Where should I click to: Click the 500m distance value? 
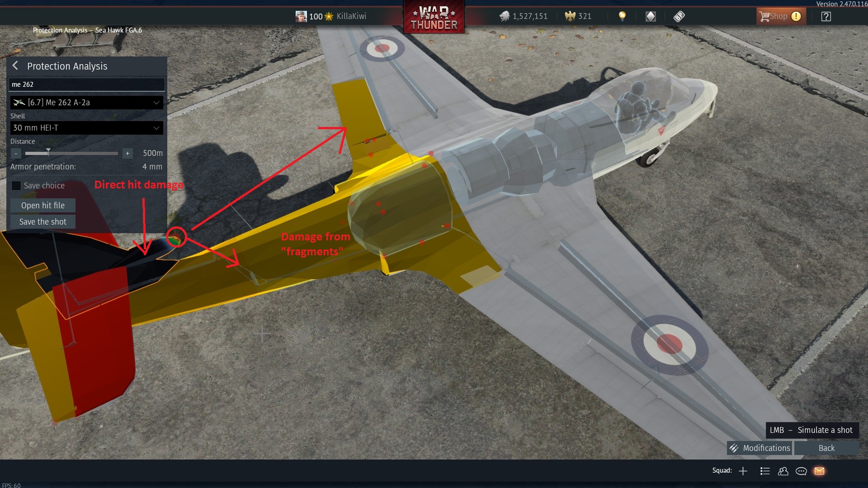click(152, 153)
